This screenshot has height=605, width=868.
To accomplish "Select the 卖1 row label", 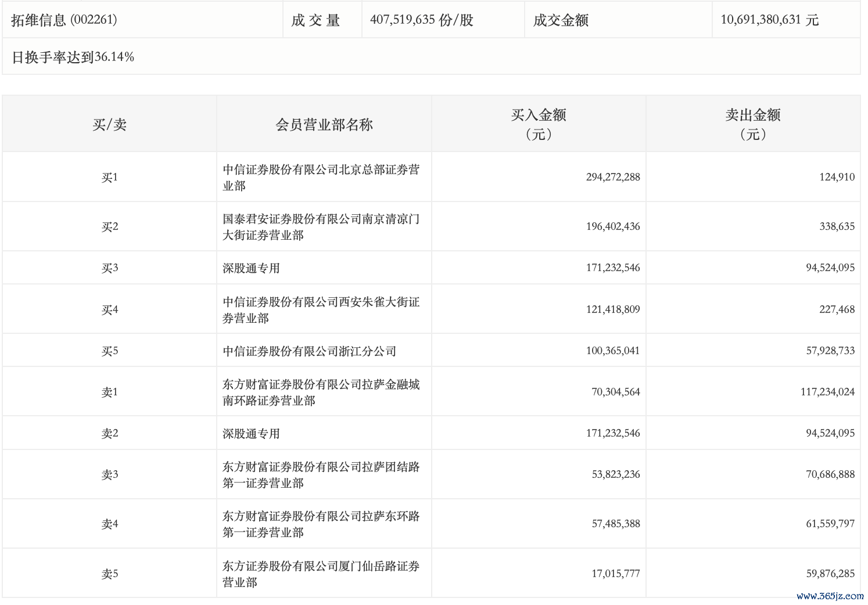I will click(x=109, y=392).
